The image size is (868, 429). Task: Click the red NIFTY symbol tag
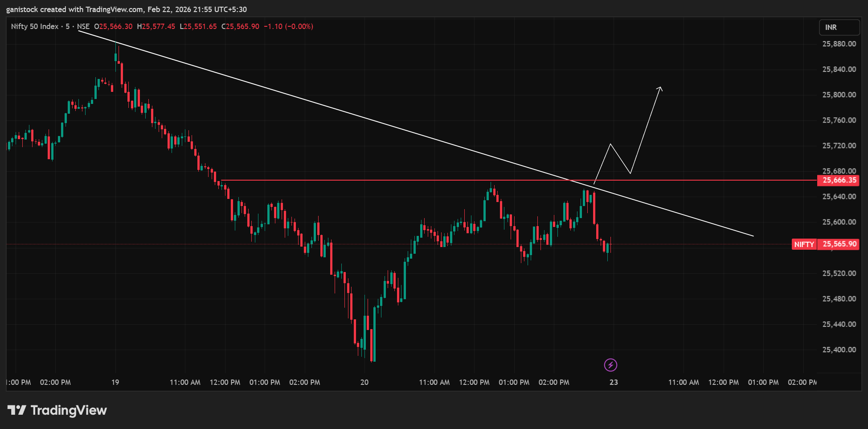coord(804,244)
